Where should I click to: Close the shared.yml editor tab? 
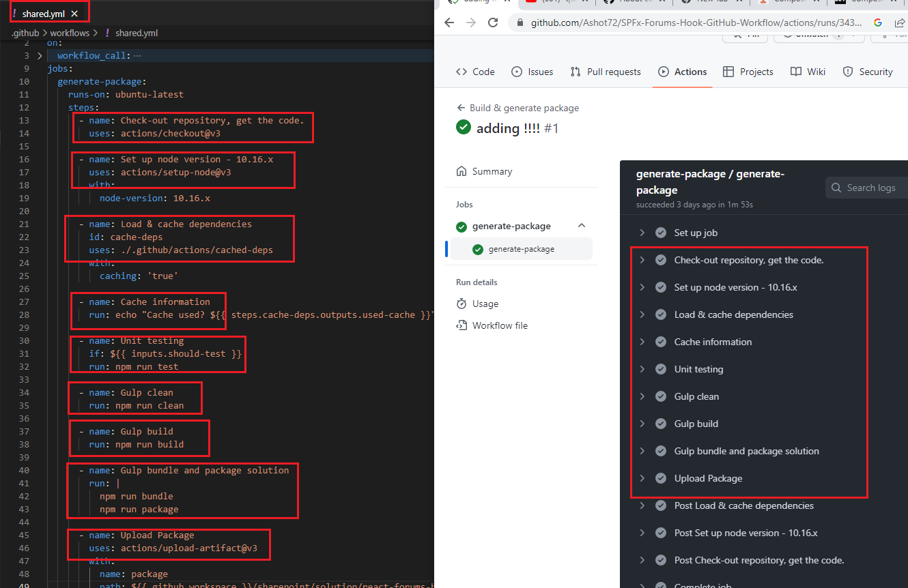coord(74,14)
